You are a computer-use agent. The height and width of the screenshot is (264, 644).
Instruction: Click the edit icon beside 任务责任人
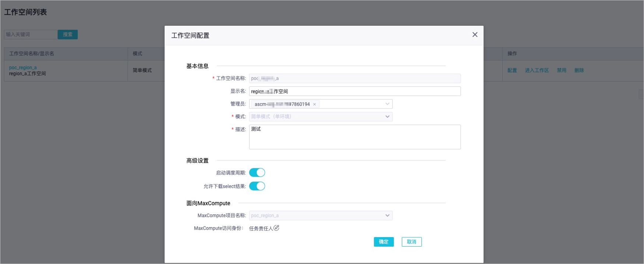(276, 228)
